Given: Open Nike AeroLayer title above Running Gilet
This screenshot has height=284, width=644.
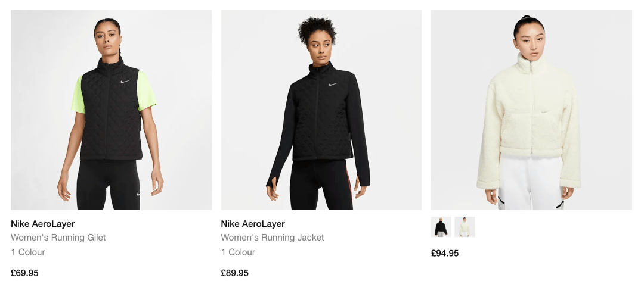Looking at the screenshot, I should [x=43, y=224].
